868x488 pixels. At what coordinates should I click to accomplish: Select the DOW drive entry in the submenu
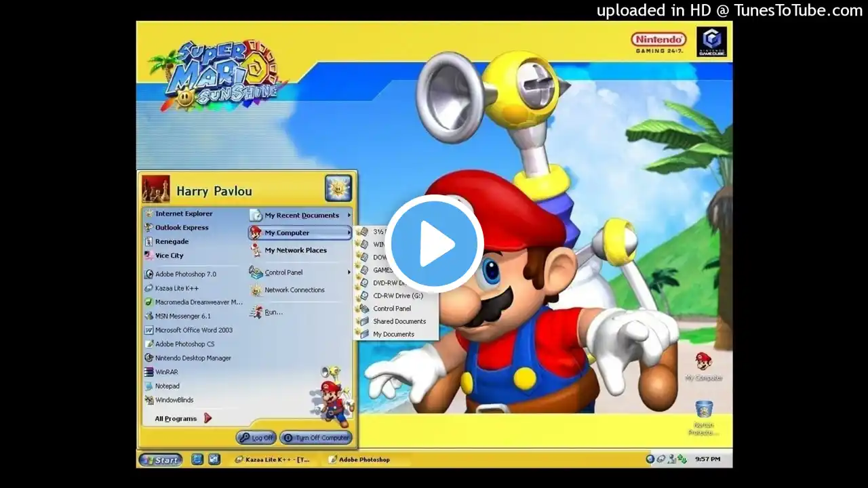click(372, 257)
